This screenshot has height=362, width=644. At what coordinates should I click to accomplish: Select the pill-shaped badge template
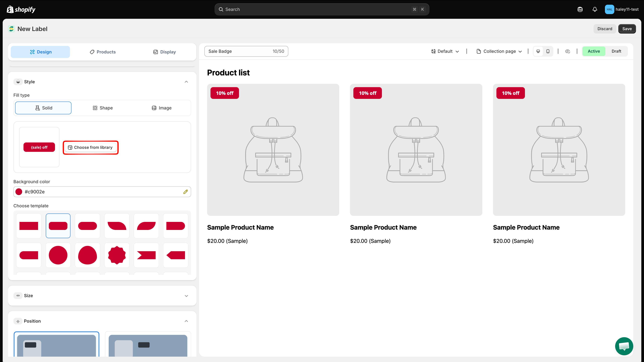pos(88,226)
